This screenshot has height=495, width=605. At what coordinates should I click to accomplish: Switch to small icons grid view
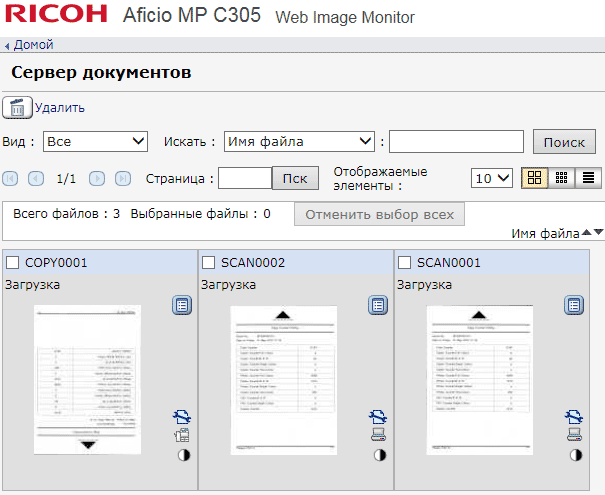point(561,178)
